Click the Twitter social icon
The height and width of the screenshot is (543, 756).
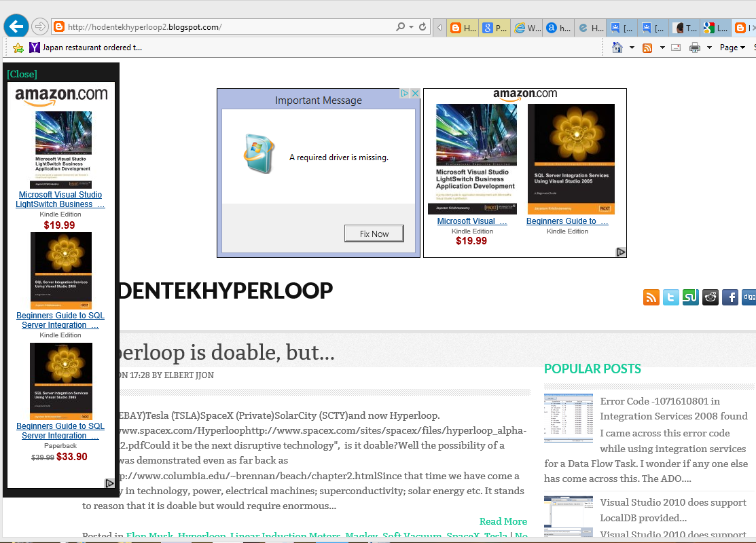tap(671, 297)
